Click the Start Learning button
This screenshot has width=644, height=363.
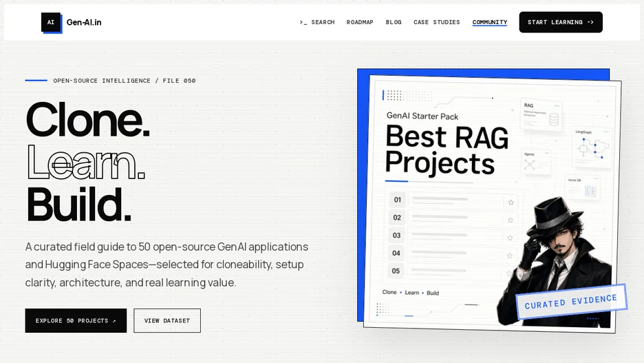click(x=561, y=22)
